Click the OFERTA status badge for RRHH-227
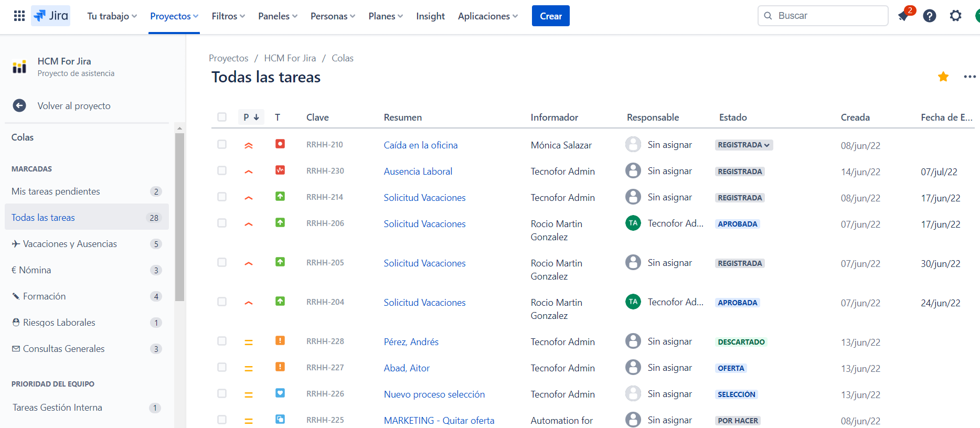The height and width of the screenshot is (428, 980). point(731,368)
